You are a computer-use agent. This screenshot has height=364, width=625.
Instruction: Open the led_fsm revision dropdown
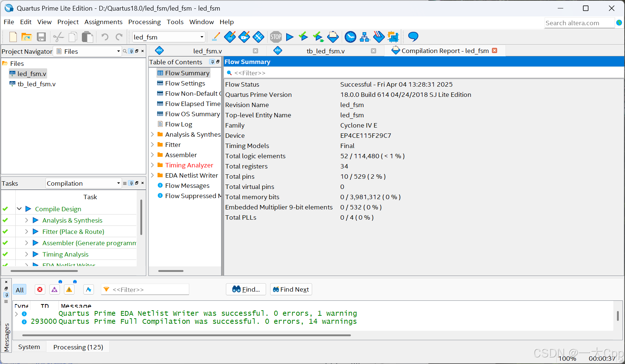click(202, 37)
